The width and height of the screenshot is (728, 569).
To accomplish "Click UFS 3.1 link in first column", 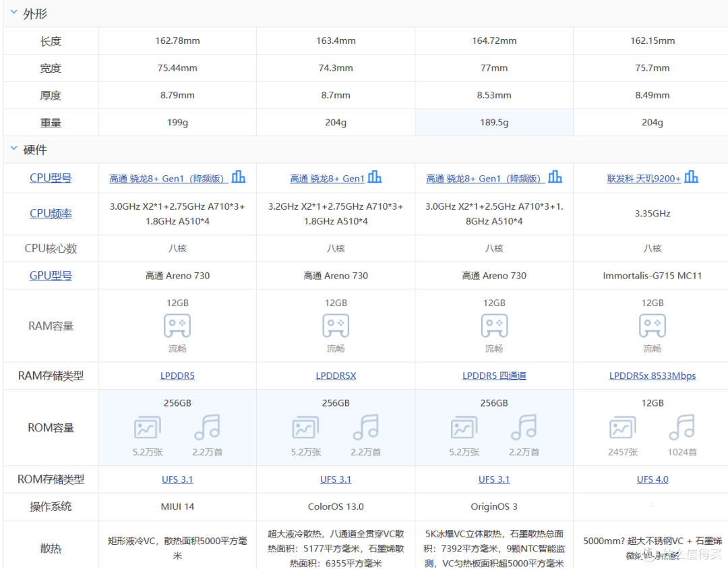I will point(177,479).
